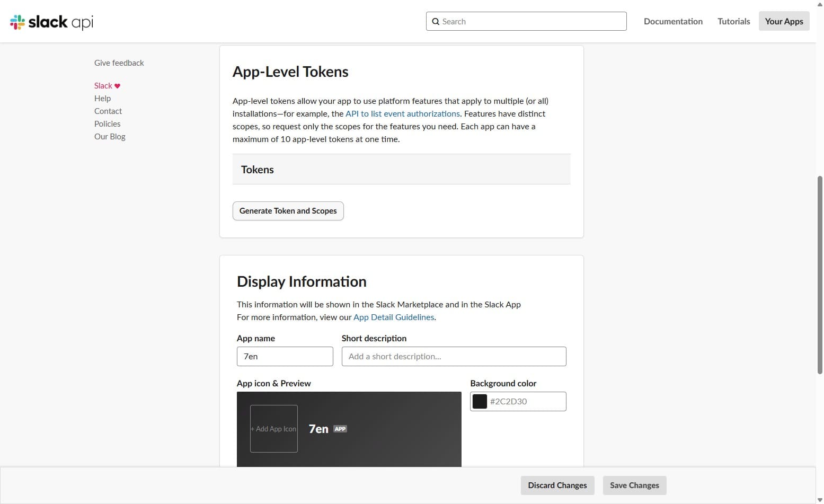Viewport: 824px width, 504px height.
Task: Open the Give feedback link
Action: 119,63
